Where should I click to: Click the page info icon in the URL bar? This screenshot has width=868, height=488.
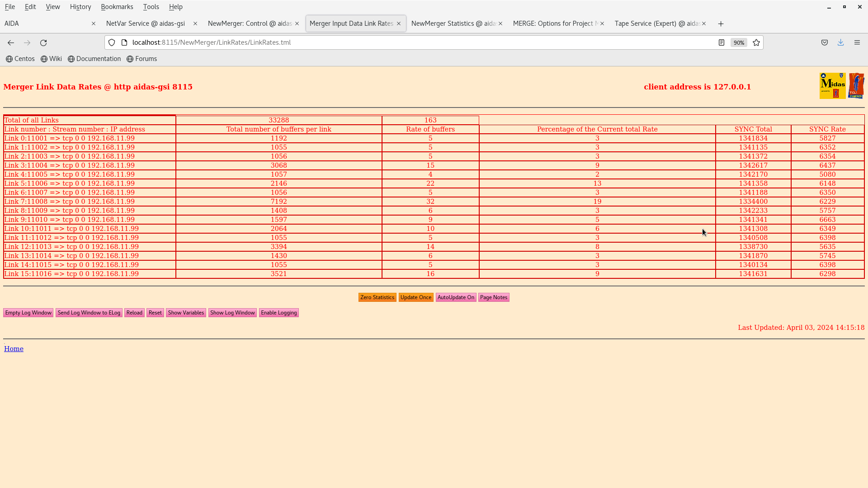point(124,42)
